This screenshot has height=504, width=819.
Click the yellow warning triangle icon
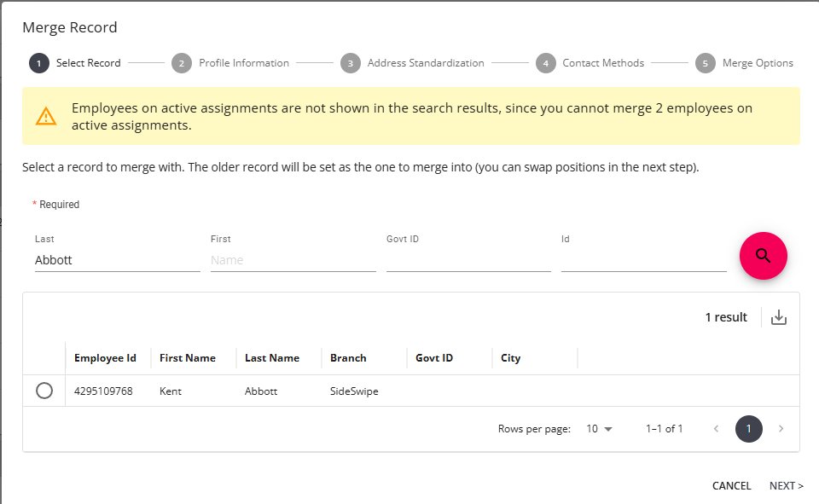[46, 116]
